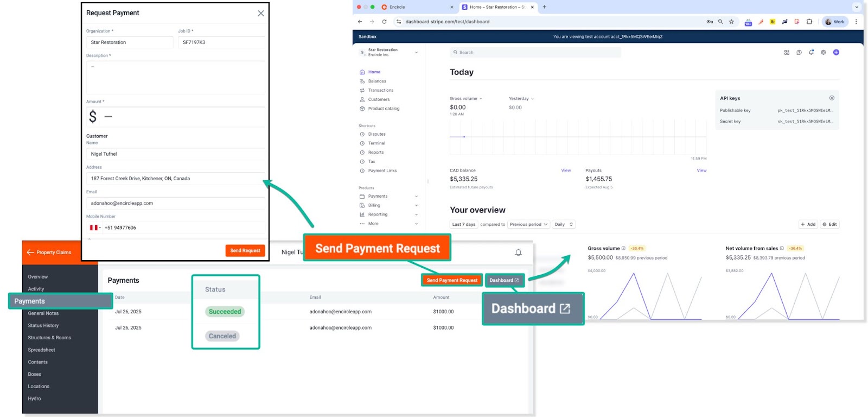Open Transactions in the Stripe sidebar
The height and width of the screenshot is (417, 868).
380,91
